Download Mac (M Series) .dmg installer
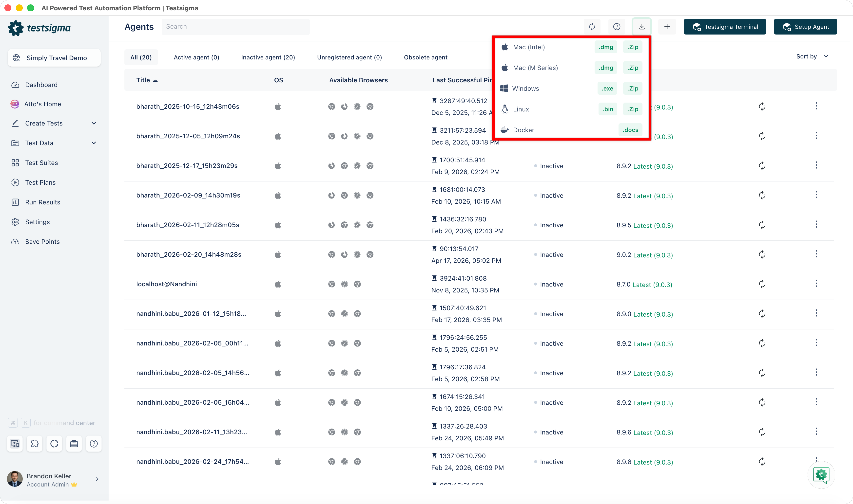Viewport: 853px width, 504px height. point(606,68)
